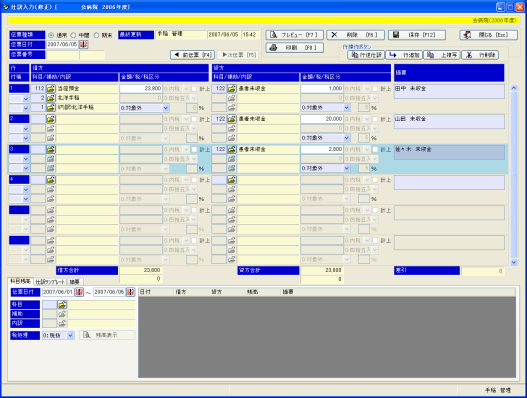Tick 計上 checkbox on row 1 debit side
The width and height of the screenshot is (527, 398).
tap(194, 89)
